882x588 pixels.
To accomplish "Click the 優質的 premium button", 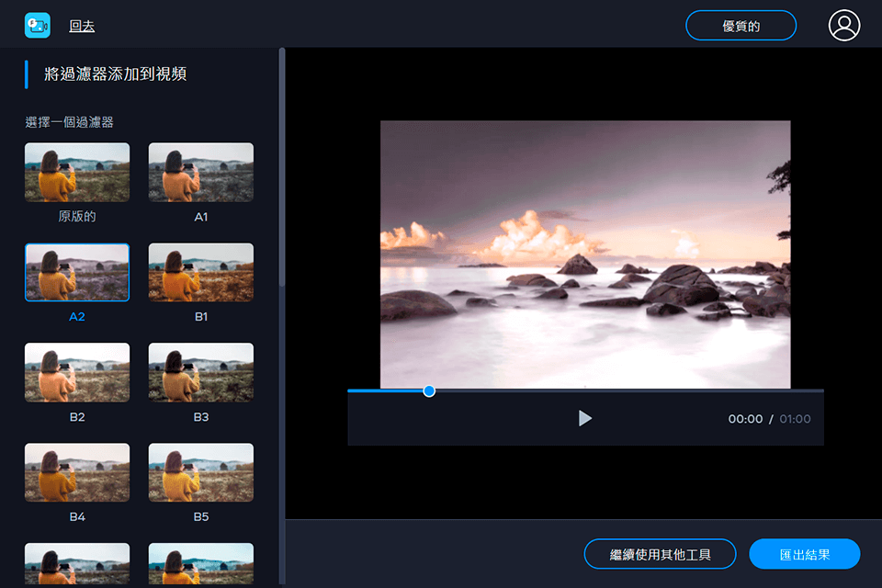I will 741,26.
